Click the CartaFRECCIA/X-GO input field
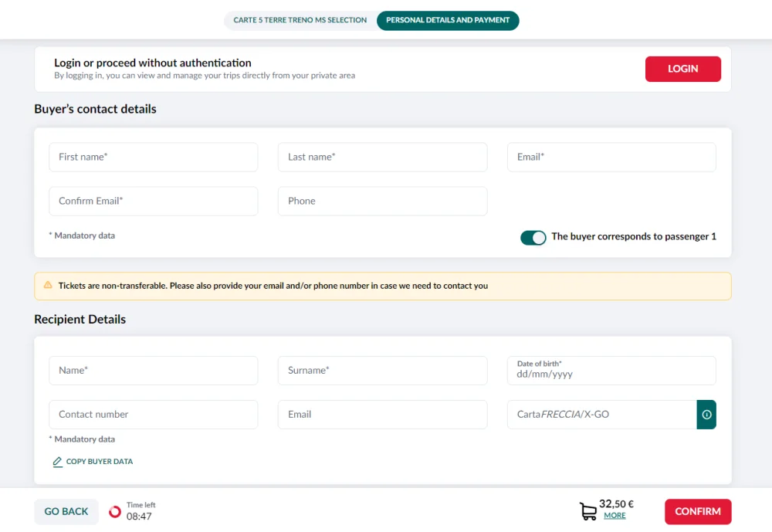Viewport: 772px width, 532px height. tap(601, 415)
